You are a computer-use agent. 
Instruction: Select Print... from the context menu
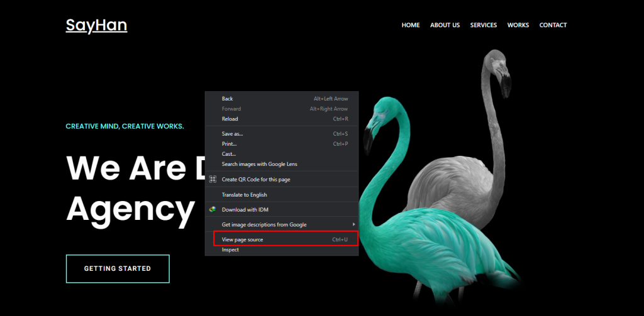(x=282, y=144)
